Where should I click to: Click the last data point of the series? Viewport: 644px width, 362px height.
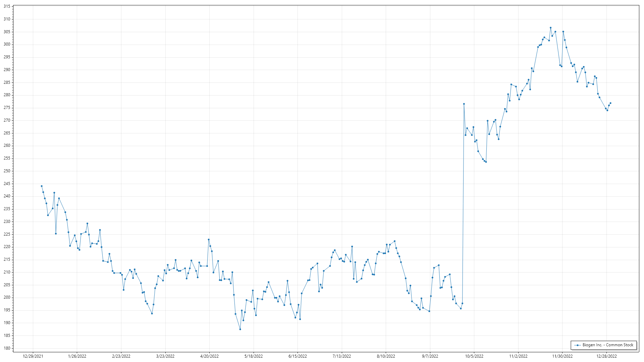610,103
